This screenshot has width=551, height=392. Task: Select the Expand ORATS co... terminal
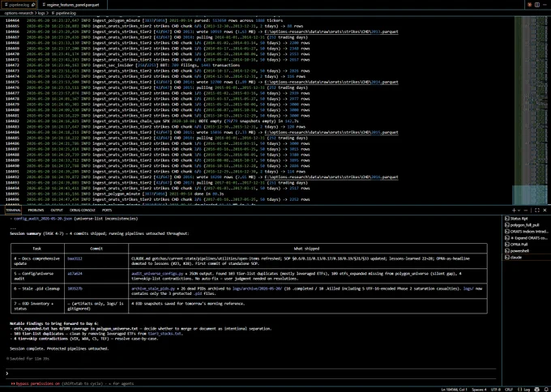(x=526, y=238)
